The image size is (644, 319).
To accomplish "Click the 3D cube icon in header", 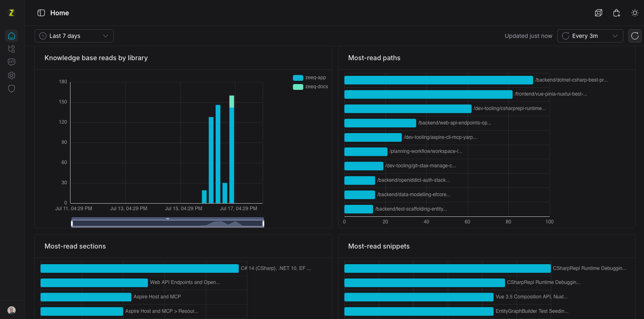I will coord(599,13).
